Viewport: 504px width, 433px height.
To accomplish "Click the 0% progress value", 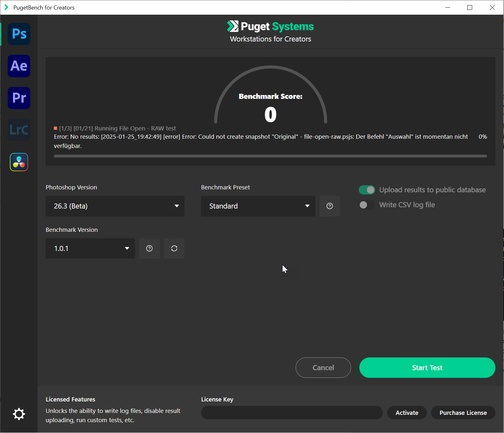I will (483, 137).
